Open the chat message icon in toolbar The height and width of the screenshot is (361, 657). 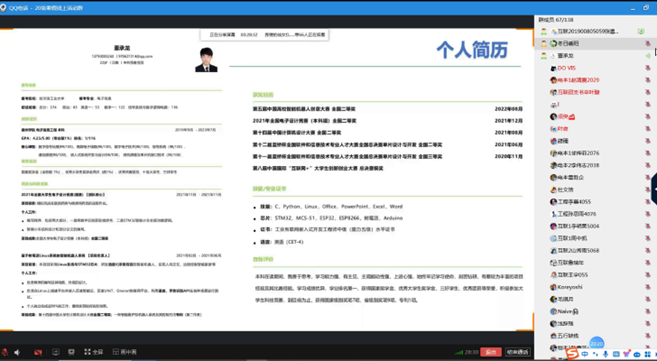click(71, 352)
